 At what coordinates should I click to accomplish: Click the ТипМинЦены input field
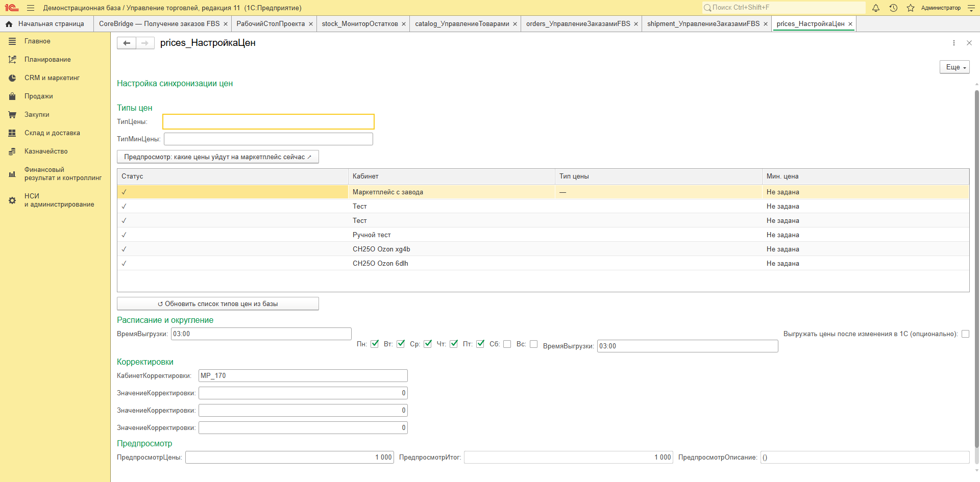coord(268,139)
